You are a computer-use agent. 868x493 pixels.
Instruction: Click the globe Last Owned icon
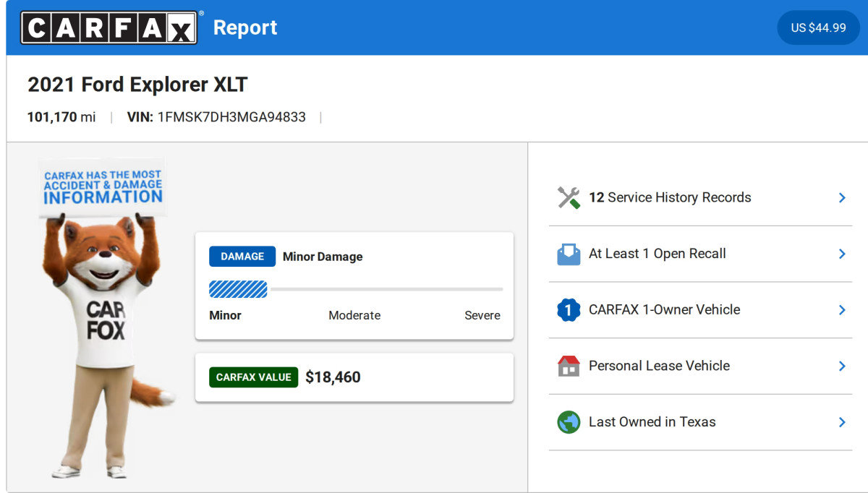(569, 422)
